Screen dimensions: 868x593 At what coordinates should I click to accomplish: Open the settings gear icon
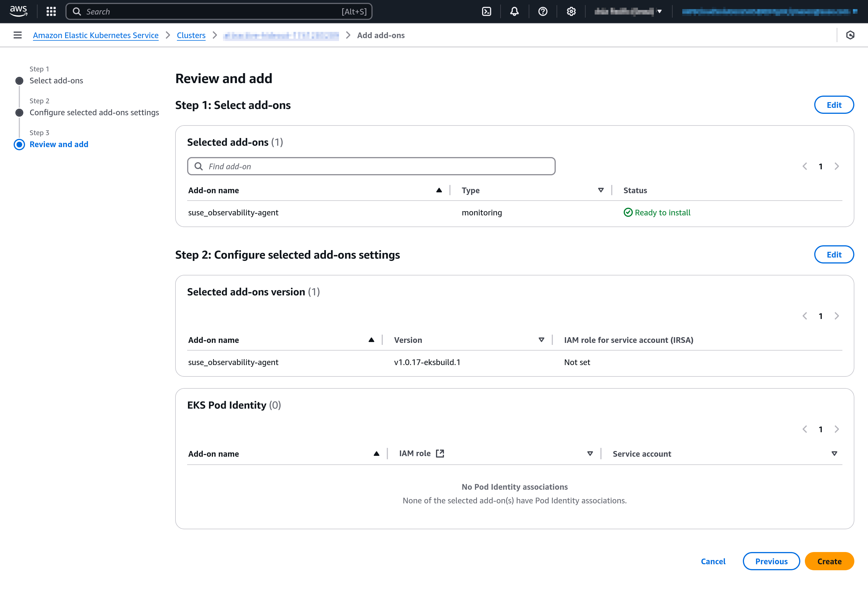(571, 12)
